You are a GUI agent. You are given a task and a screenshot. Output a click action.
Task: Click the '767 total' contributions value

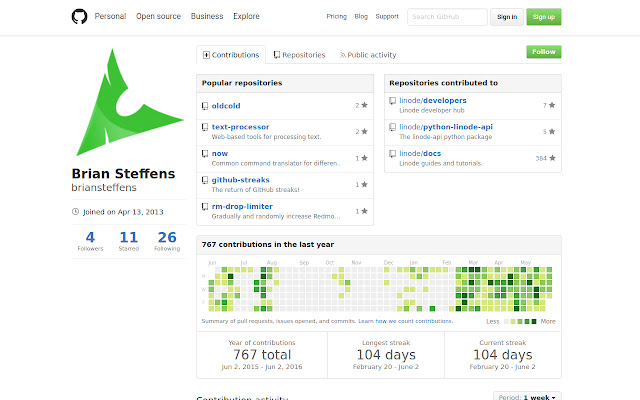[x=262, y=355]
